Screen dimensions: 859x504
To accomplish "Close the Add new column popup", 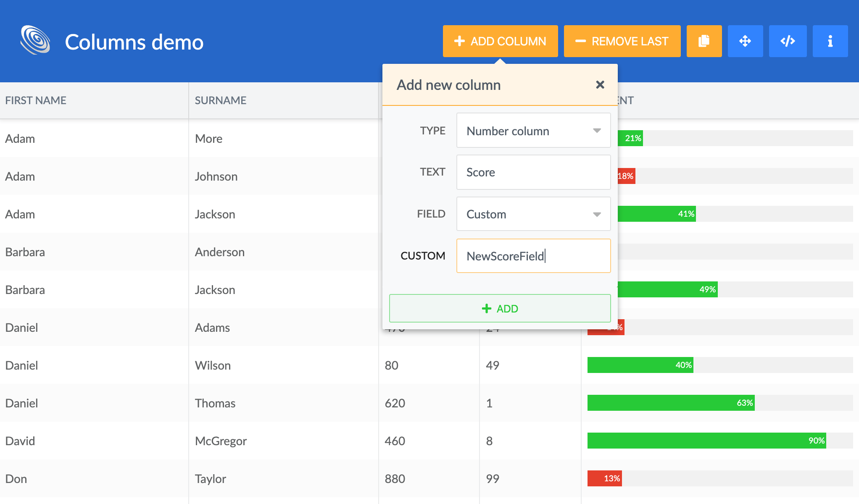I will coord(600,84).
